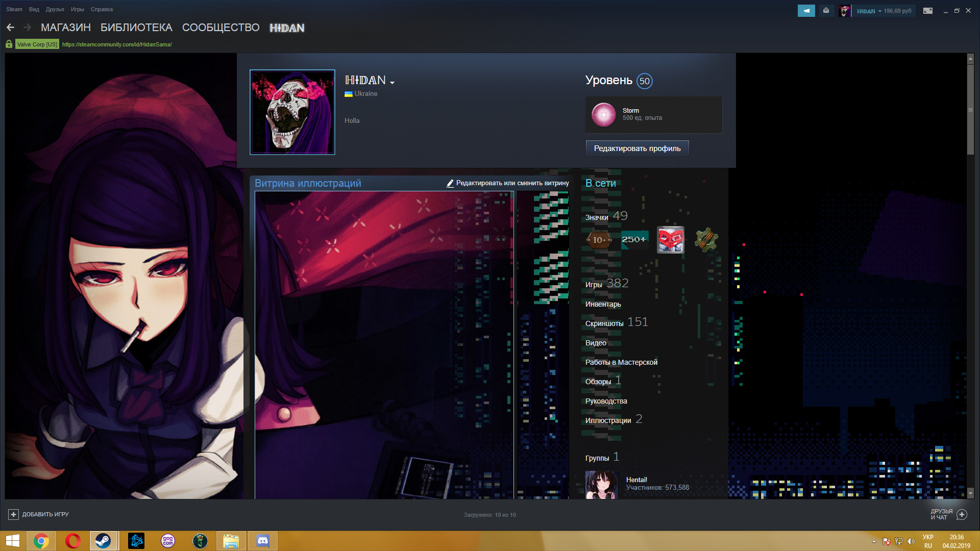Click the Редактировать профиль button
This screenshot has width=980, height=551.
coord(637,148)
